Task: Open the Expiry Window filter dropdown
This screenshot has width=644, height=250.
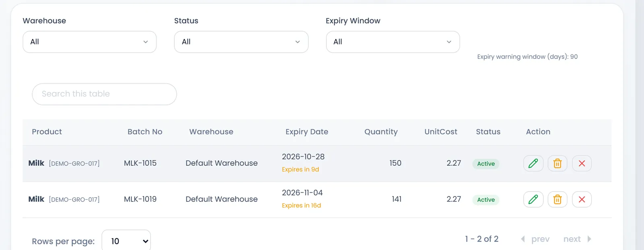Action: tap(393, 42)
